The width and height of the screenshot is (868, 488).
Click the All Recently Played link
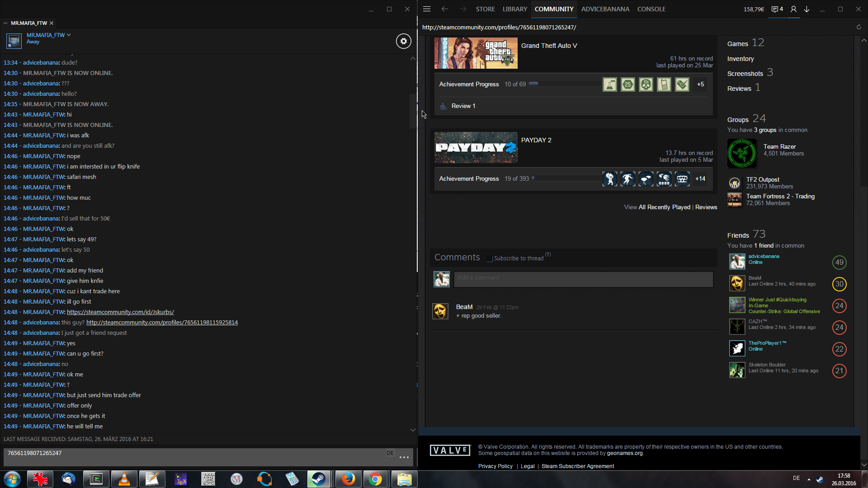pos(664,207)
